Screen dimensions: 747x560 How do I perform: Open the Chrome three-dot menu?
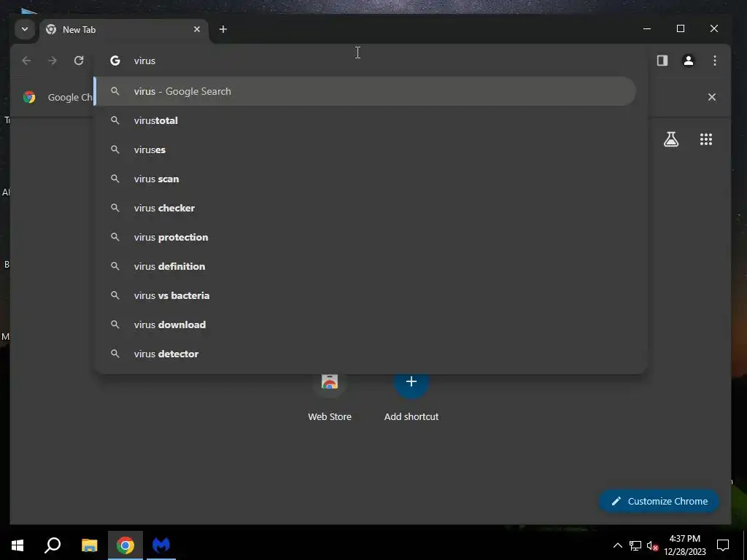click(715, 61)
